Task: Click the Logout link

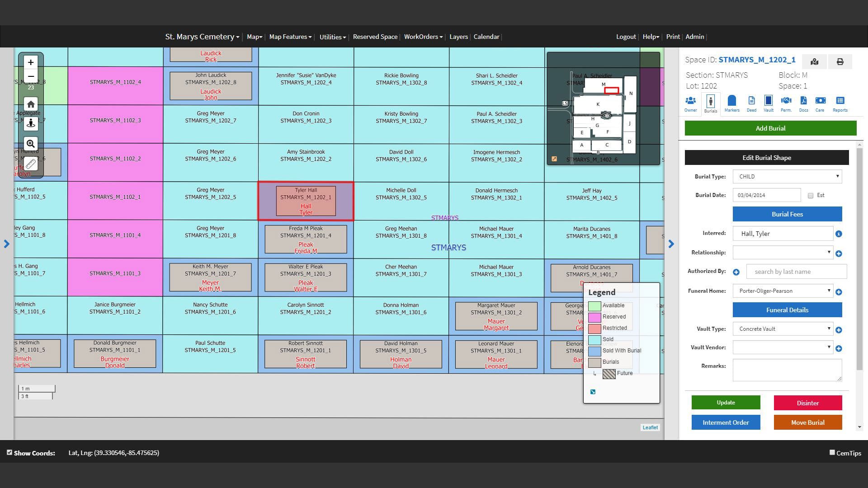Action: pos(626,37)
